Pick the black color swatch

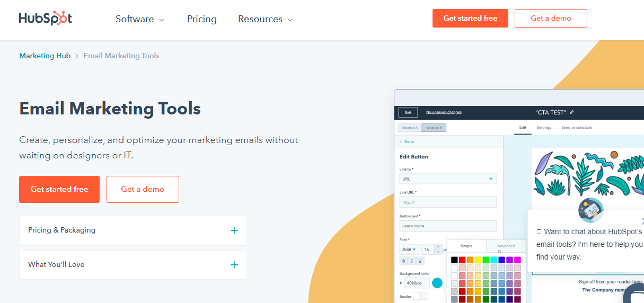[454, 260]
